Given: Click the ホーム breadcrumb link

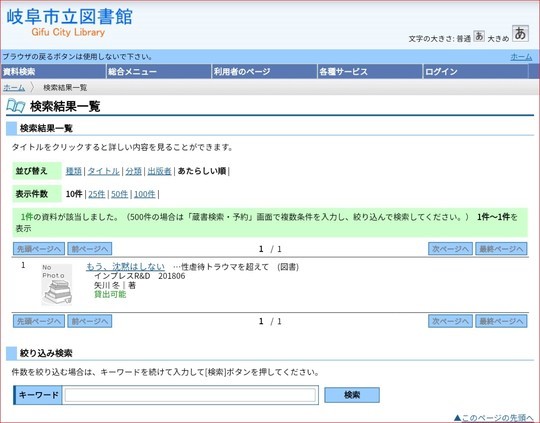Looking at the screenshot, I should point(14,87).
